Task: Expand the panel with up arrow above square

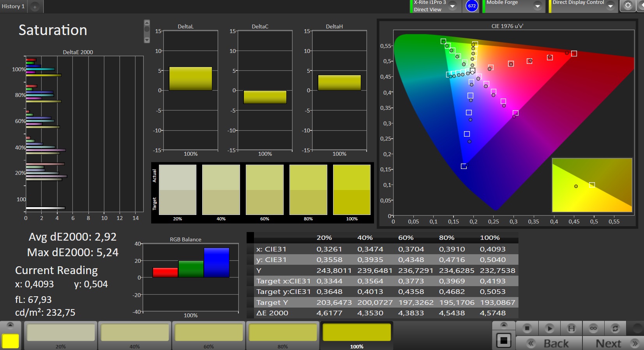Action: [x=504, y=325]
